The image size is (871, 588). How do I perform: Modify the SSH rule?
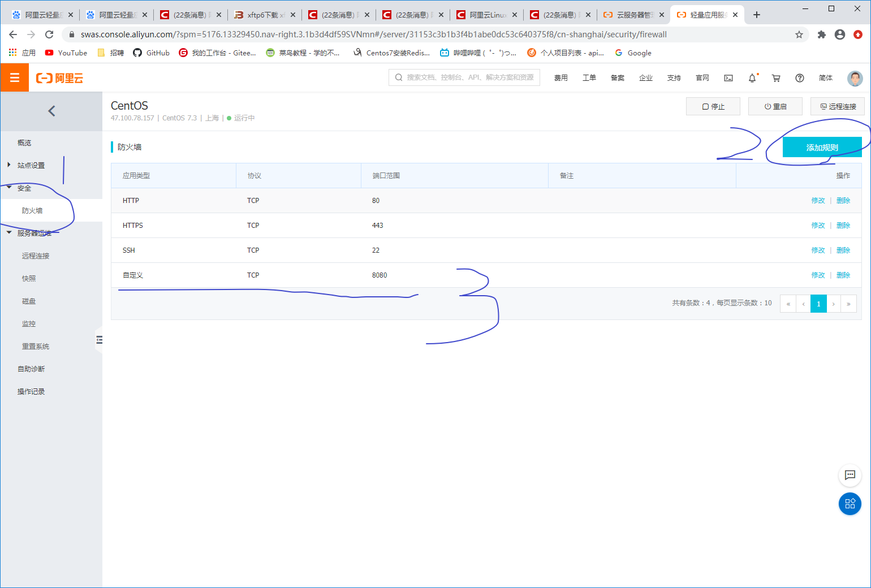point(818,250)
